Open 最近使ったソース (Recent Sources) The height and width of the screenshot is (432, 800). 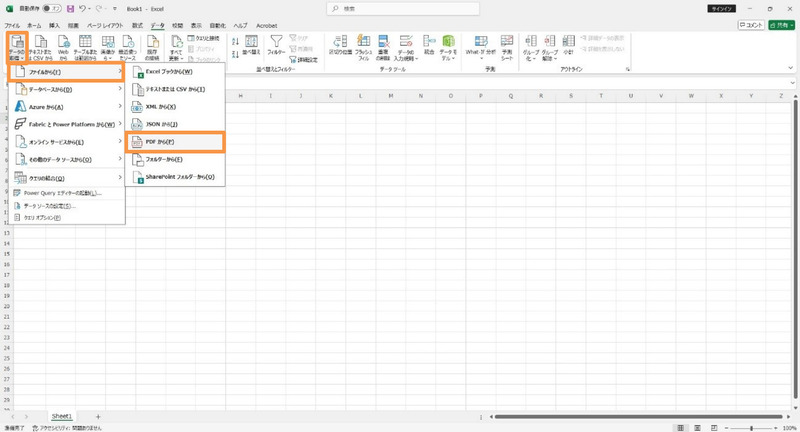128,48
